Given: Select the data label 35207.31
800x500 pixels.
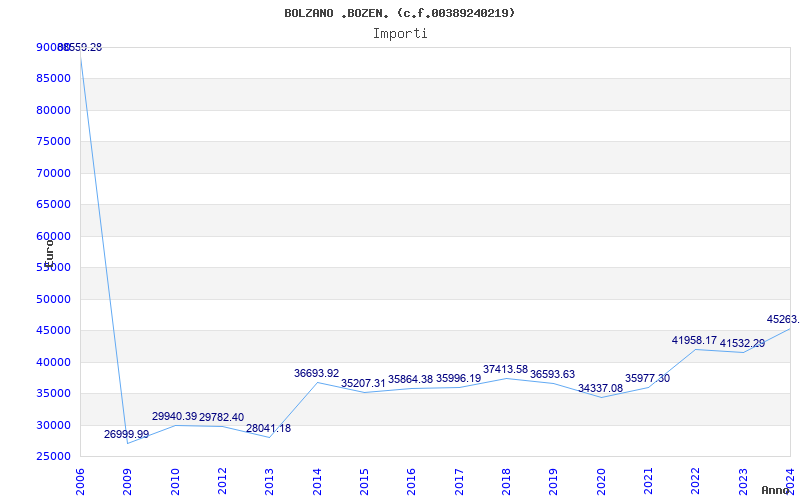Looking at the screenshot, I should point(363,383).
